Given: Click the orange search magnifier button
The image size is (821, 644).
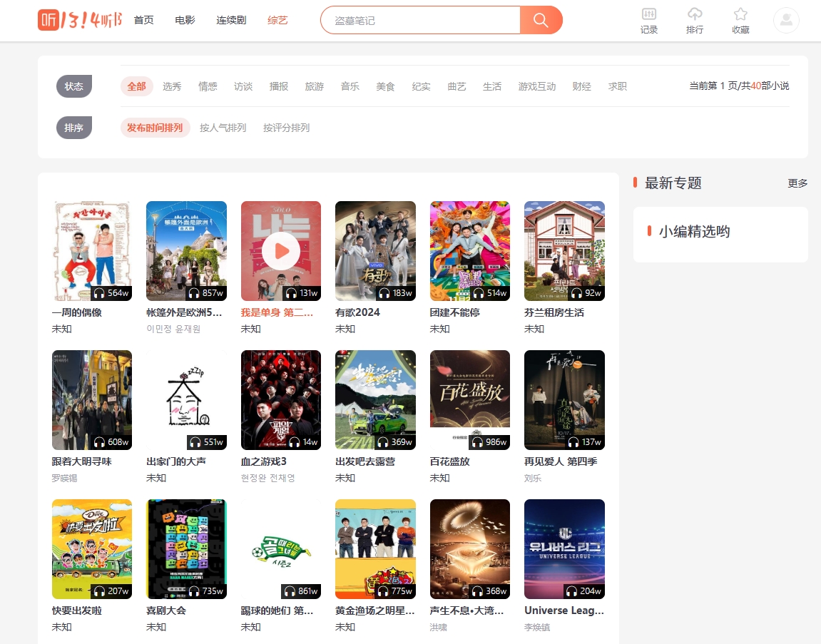Looking at the screenshot, I should click(541, 21).
